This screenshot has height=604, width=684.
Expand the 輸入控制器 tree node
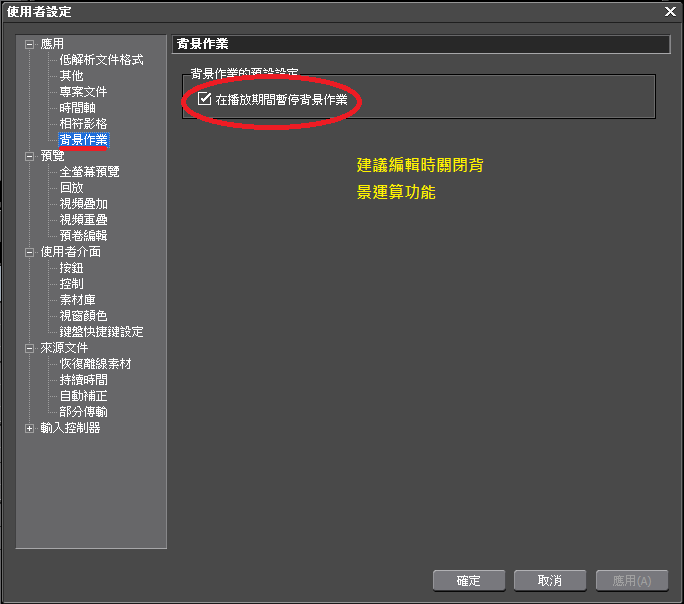[x=29, y=428]
